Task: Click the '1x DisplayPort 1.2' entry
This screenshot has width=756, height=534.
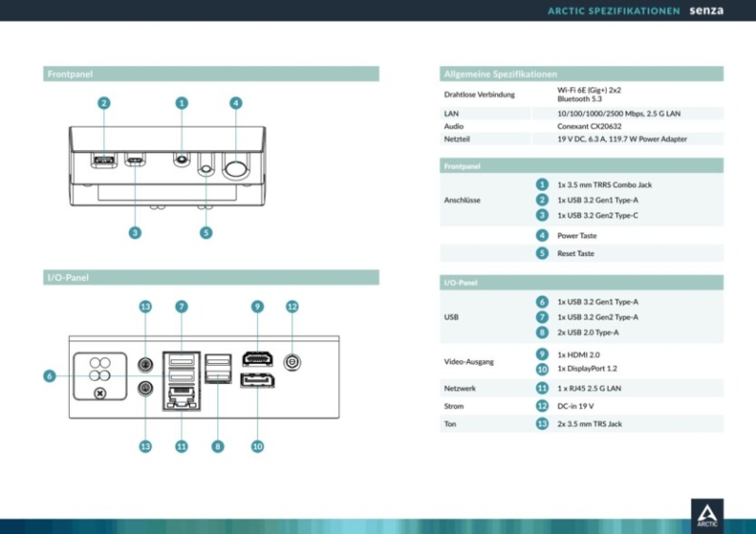Action: (x=587, y=368)
